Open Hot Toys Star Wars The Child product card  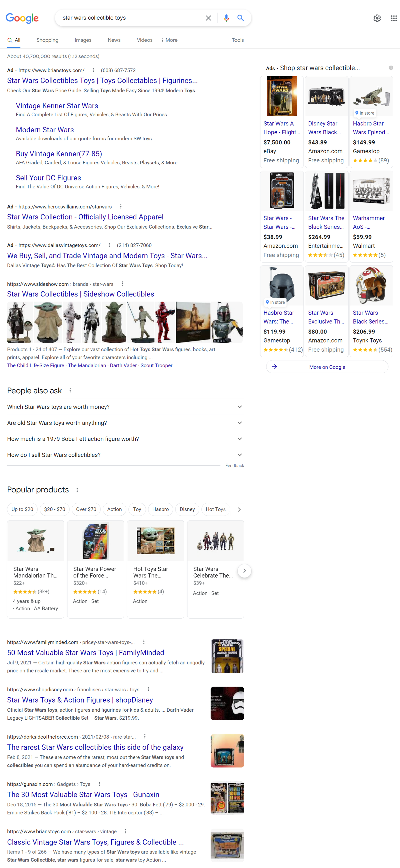(155, 569)
